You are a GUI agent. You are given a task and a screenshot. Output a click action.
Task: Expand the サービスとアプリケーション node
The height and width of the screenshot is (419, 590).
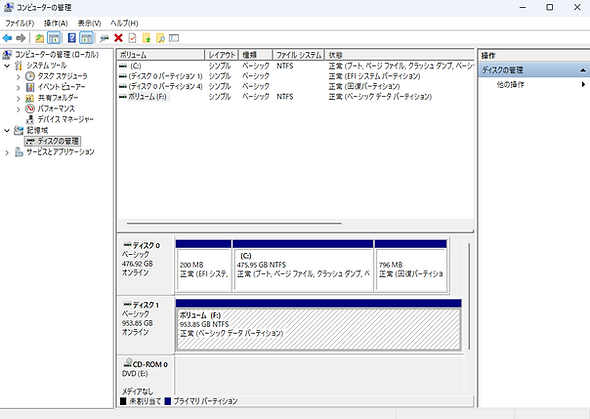(x=7, y=152)
